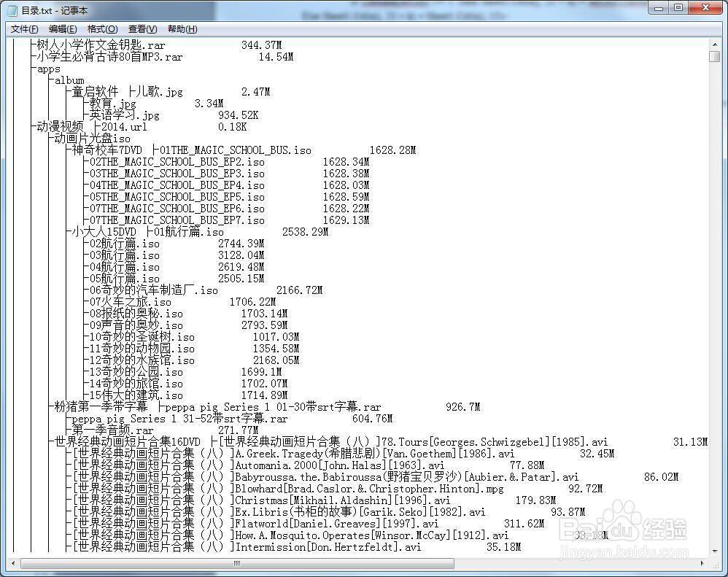
Task: Click the apps folder line
Action: click(48, 69)
